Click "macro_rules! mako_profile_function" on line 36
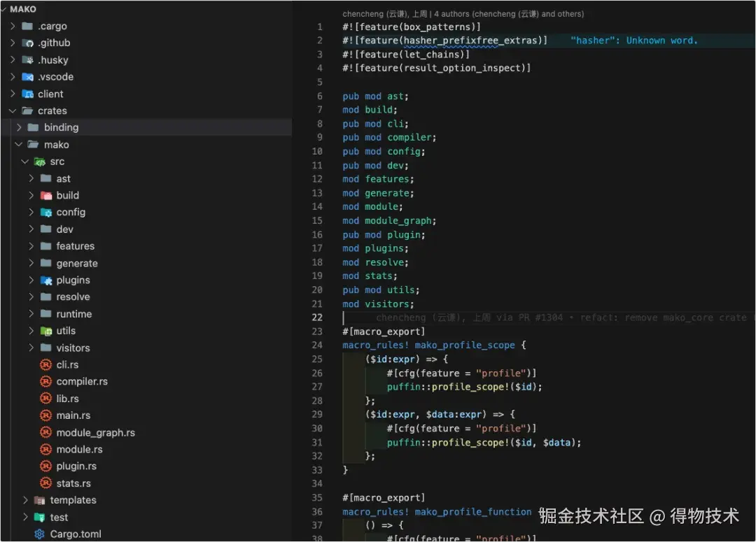This screenshot has height=542, width=756. (x=437, y=512)
